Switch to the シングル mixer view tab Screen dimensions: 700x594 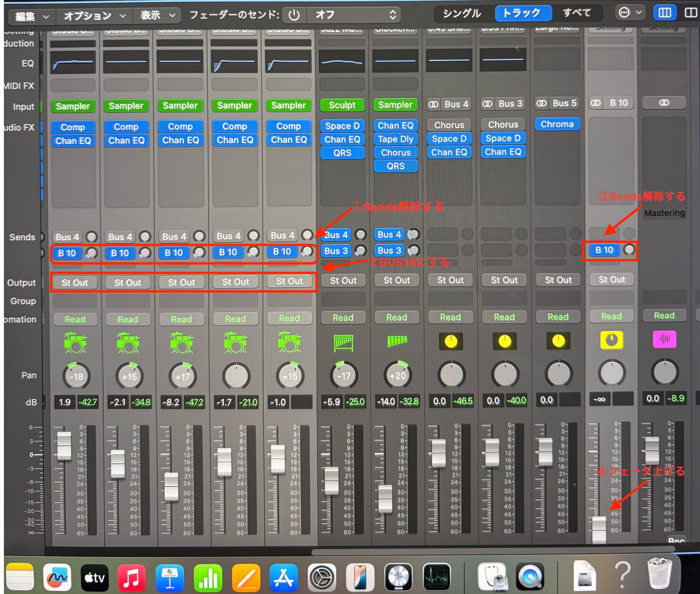462,13
